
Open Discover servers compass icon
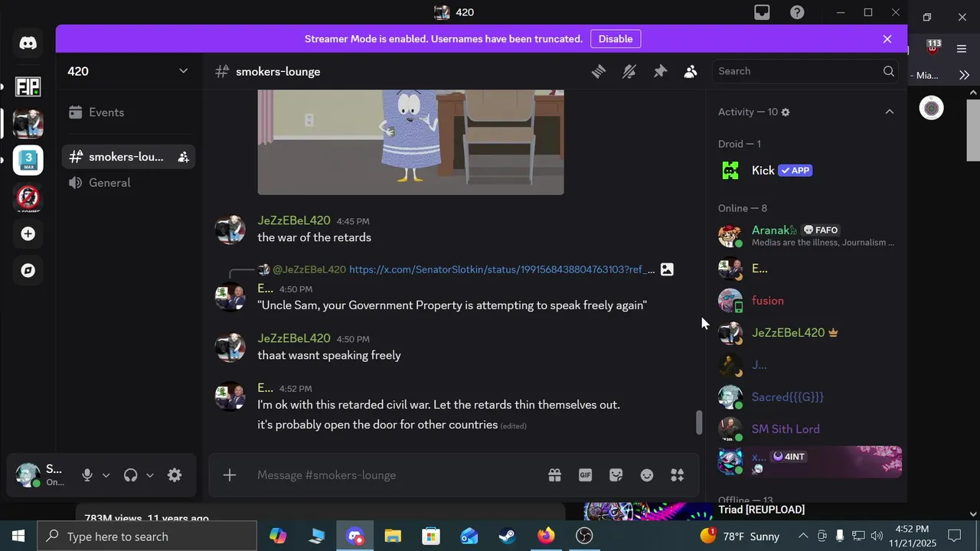(28, 270)
